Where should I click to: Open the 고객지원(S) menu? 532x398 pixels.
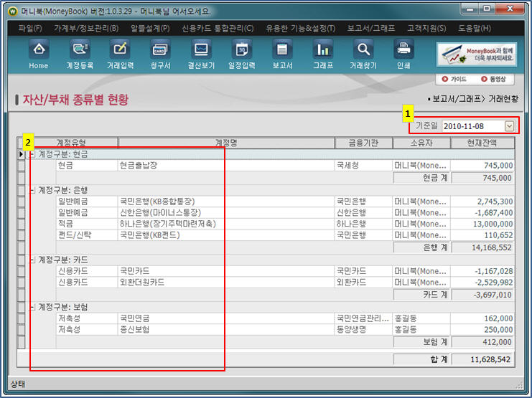[426, 29]
